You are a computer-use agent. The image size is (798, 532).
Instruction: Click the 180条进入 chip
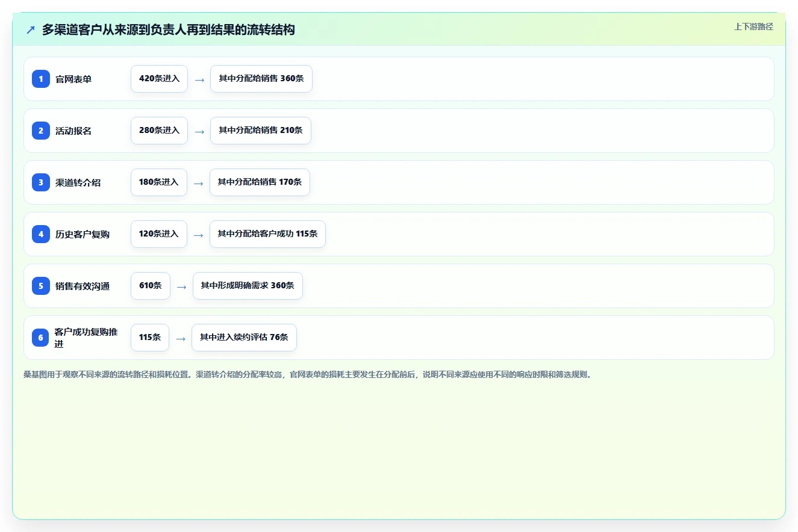[159, 182]
